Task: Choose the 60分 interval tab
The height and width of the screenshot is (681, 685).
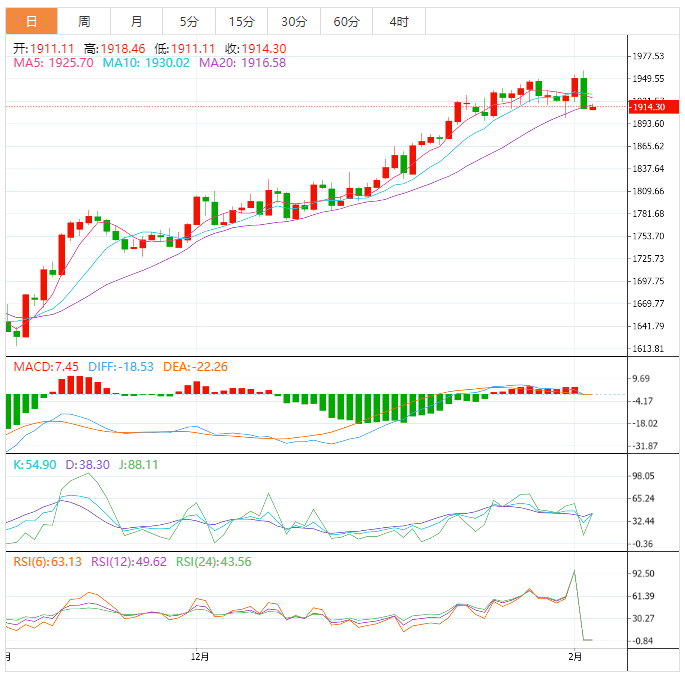Action: (346, 21)
